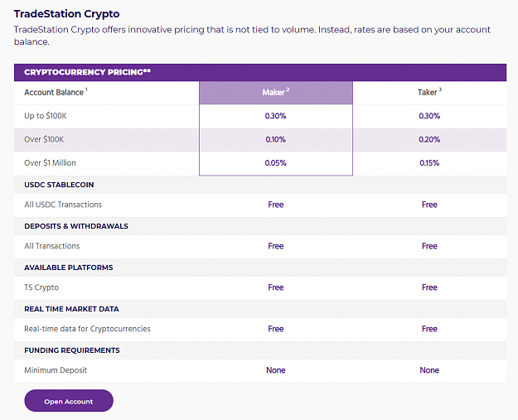Select the Maker column header
Image resolution: width=518 pixels, height=420 pixels.
point(276,93)
